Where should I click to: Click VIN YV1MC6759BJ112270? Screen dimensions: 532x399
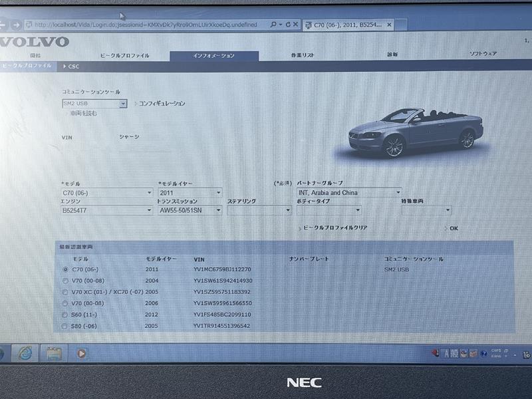[222, 269]
